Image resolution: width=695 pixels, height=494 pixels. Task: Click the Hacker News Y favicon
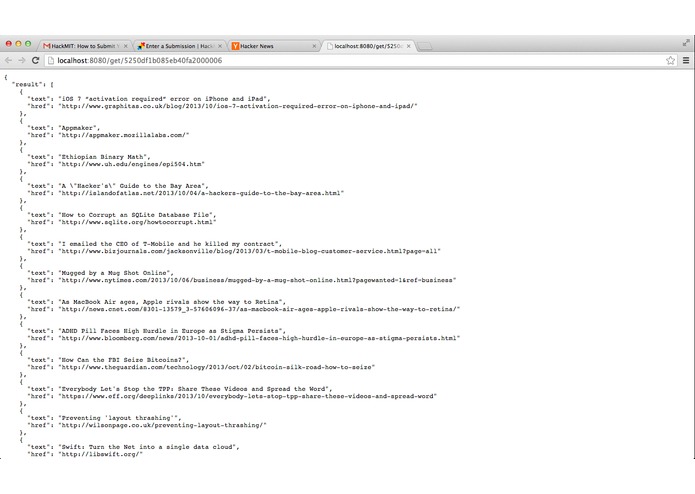235,46
